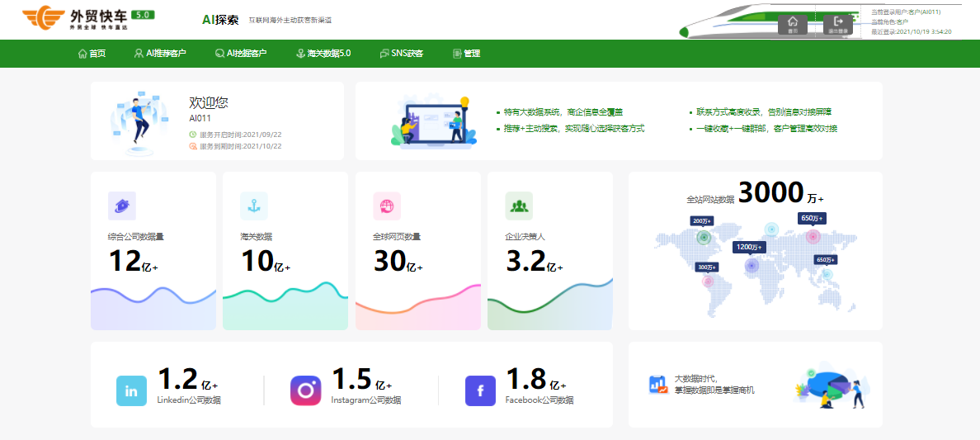The height and width of the screenshot is (440, 980).
Task: Click the 首页 home button in header
Action: tap(792, 23)
